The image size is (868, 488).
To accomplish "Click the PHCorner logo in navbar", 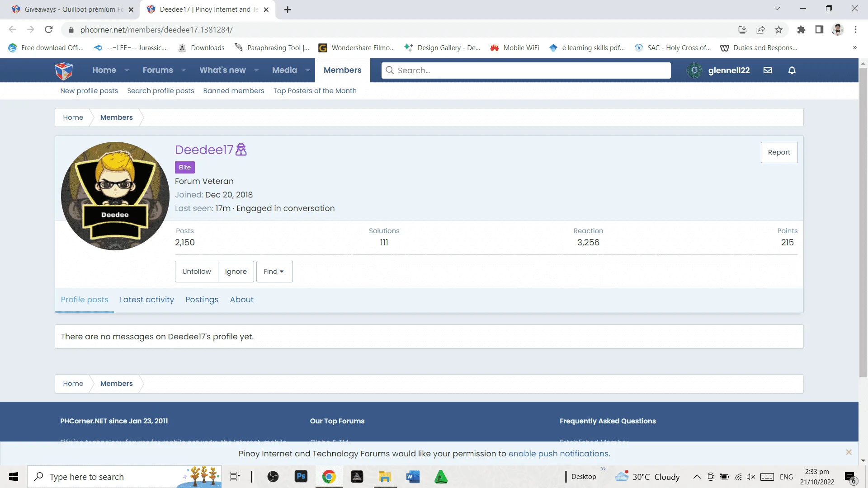I will 64,70.
